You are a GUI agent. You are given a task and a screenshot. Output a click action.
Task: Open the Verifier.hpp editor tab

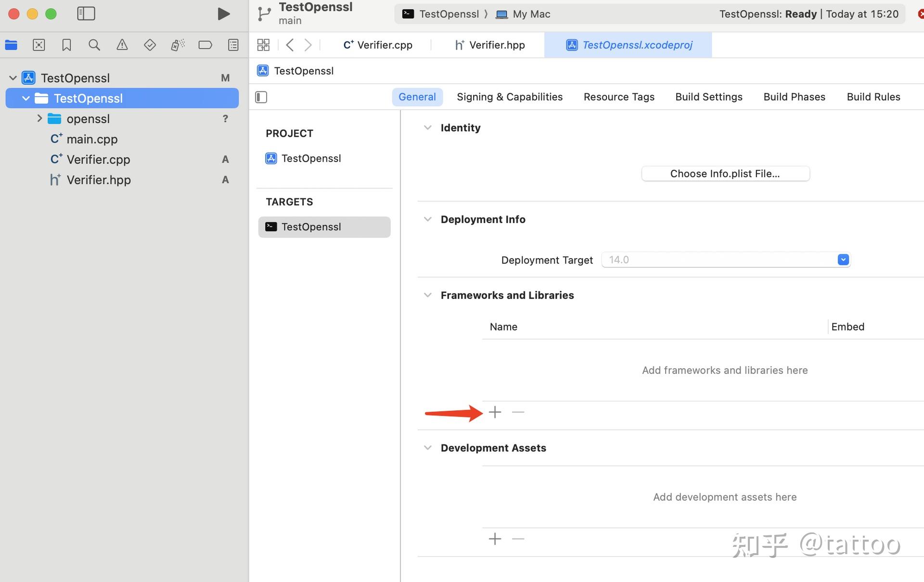pyautogui.click(x=490, y=45)
